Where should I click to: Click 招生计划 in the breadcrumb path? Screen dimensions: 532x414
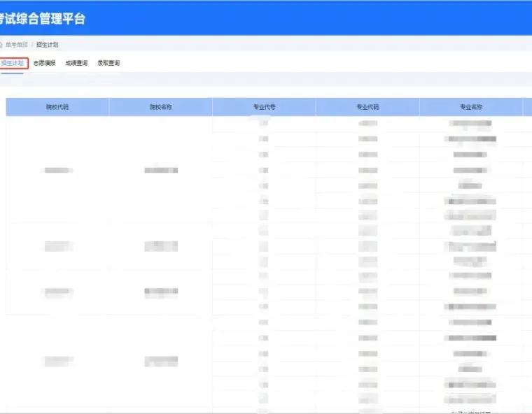click(48, 44)
